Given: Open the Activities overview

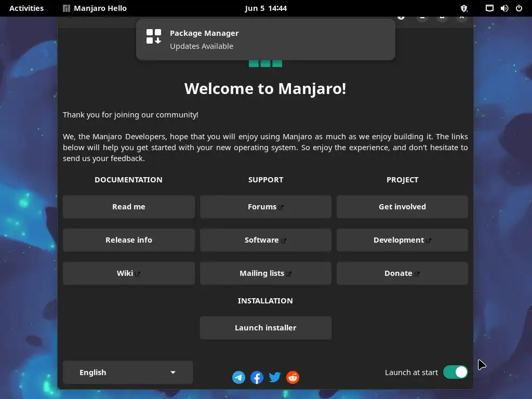Looking at the screenshot, I should [26, 8].
